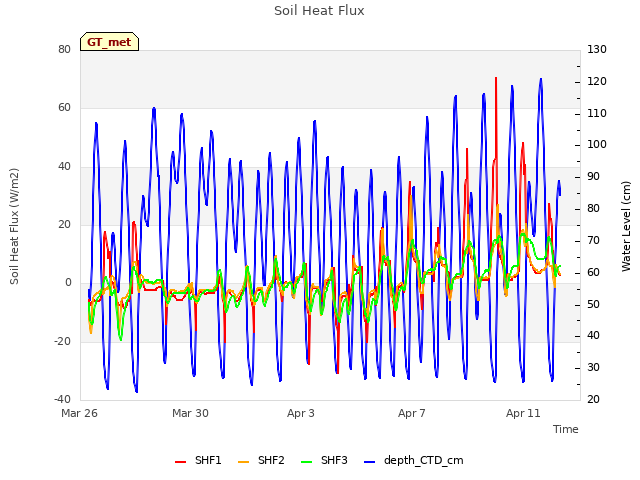This screenshot has width=640, height=480.
Task: Click the red SHF1 legend swatch
Action: pyautogui.click(x=180, y=462)
